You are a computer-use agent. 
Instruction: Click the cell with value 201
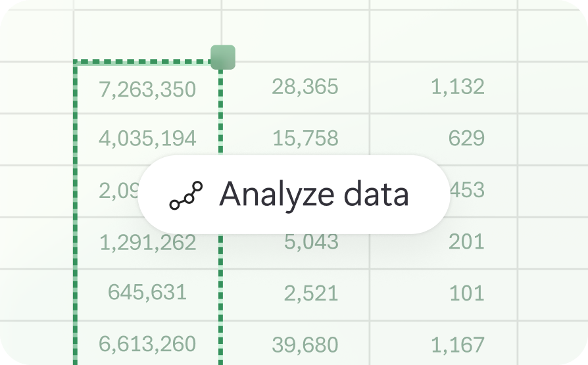click(466, 241)
